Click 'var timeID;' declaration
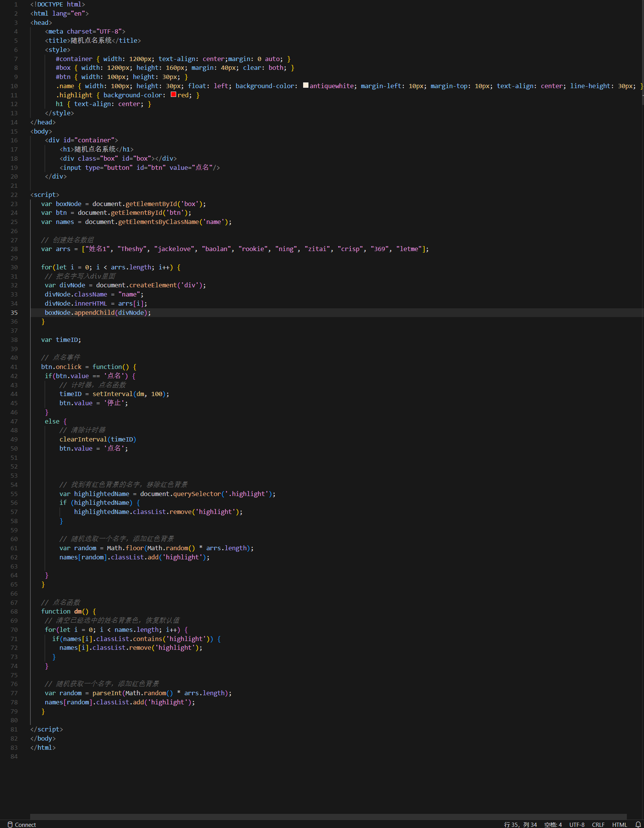The height and width of the screenshot is (828, 644). (x=61, y=340)
